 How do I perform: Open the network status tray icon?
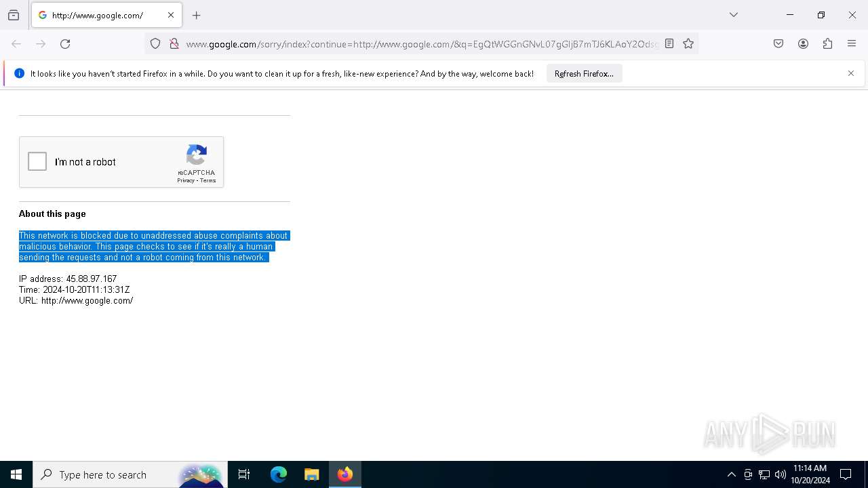(764, 474)
